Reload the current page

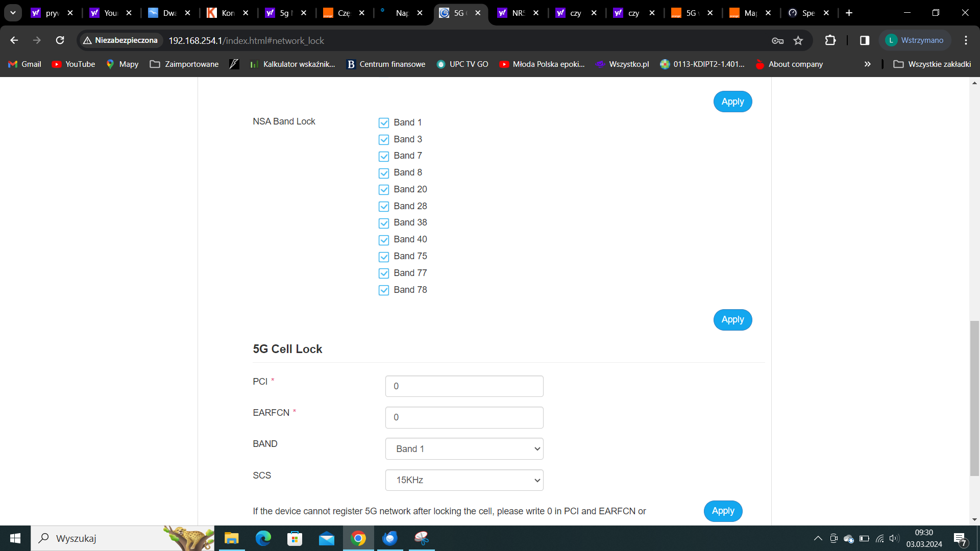pos(60,40)
